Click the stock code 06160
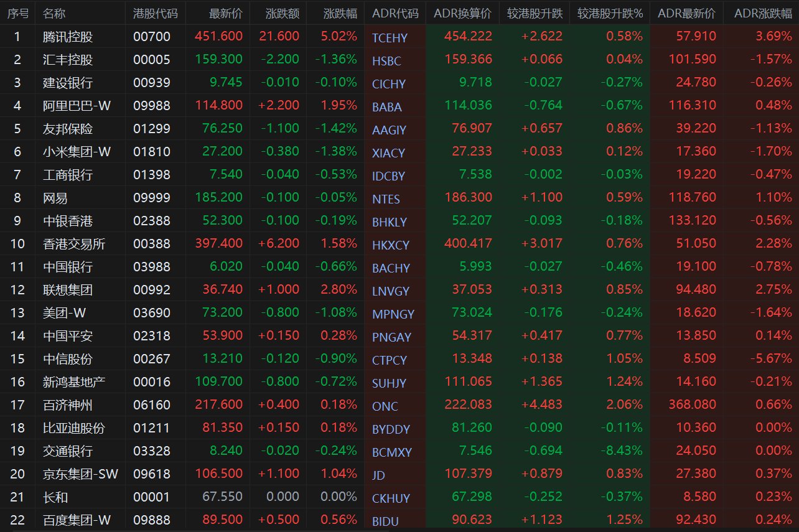 point(152,405)
